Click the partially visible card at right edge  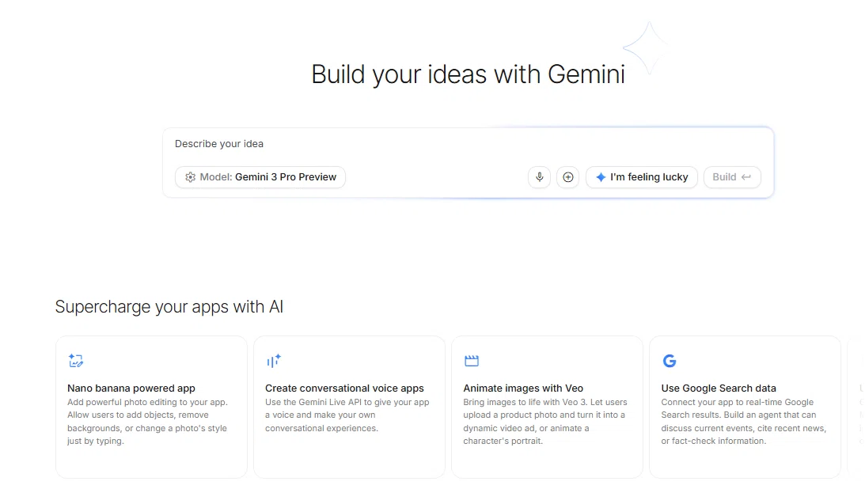click(857, 407)
